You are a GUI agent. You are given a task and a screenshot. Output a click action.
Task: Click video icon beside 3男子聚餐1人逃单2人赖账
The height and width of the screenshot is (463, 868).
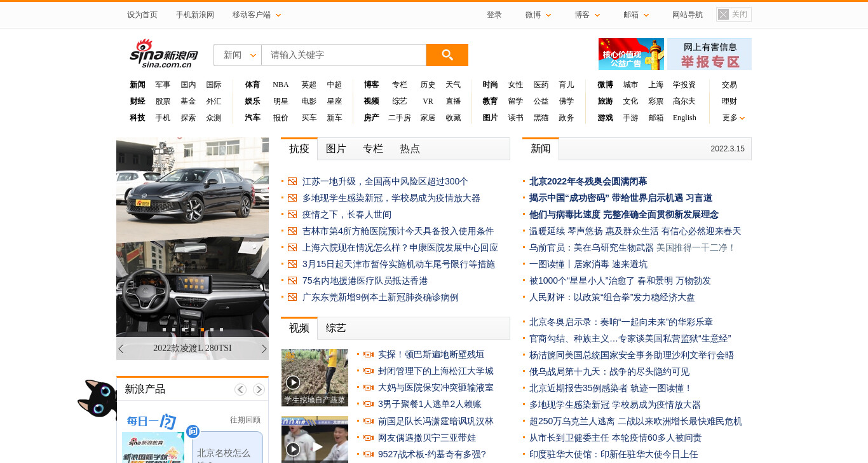click(x=368, y=404)
